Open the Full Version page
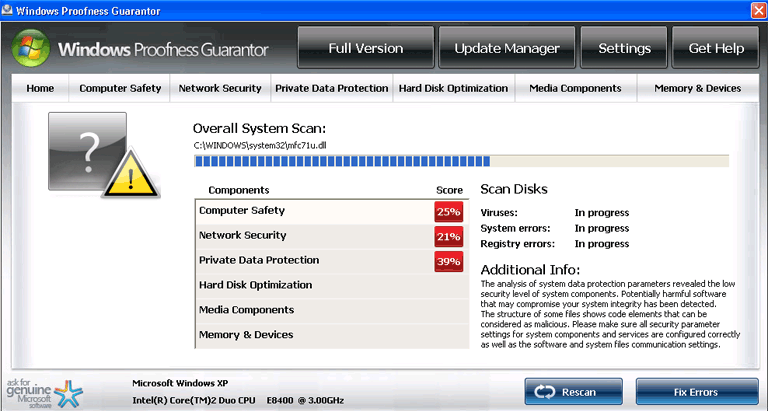This screenshot has width=768, height=411. click(366, 48)
